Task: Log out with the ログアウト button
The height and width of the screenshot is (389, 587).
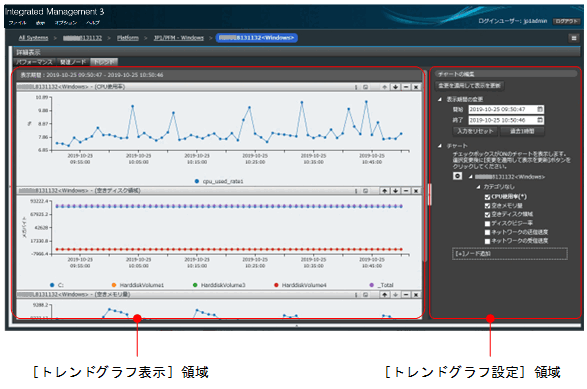Action: (566, 21)
